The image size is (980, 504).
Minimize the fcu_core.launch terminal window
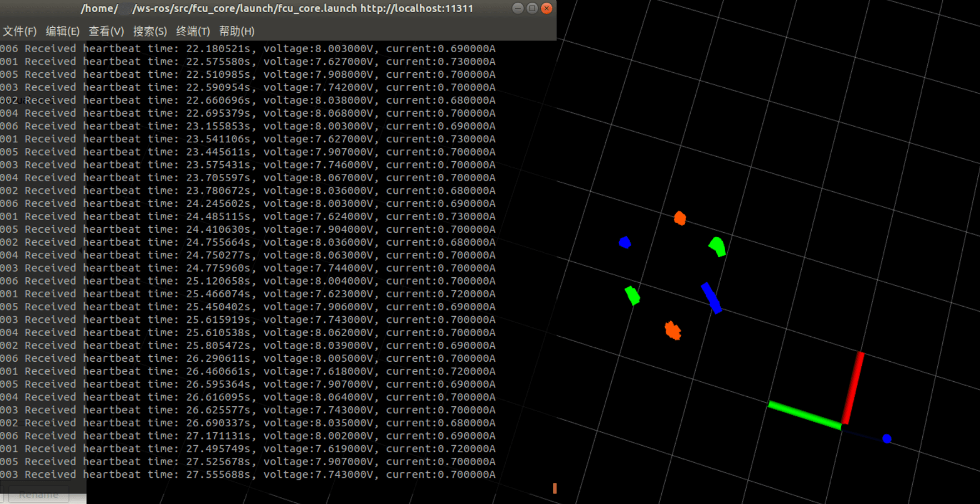pyautogui.click(x=517, y=8)
